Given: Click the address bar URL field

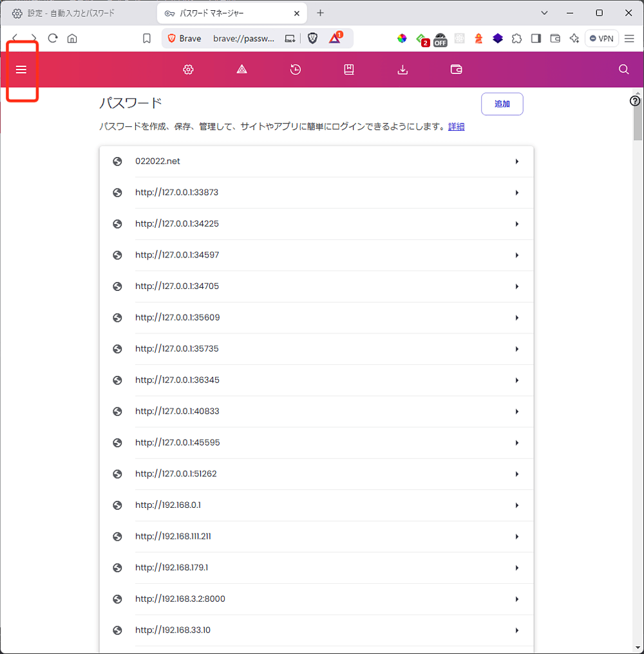Looking at the screenshot, I should pos(243,39).
